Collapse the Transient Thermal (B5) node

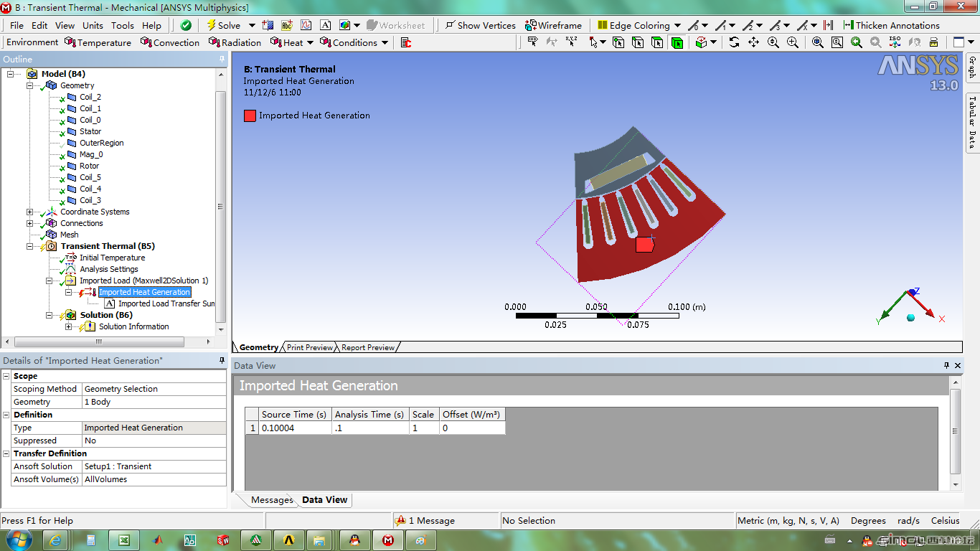(30, 246)
